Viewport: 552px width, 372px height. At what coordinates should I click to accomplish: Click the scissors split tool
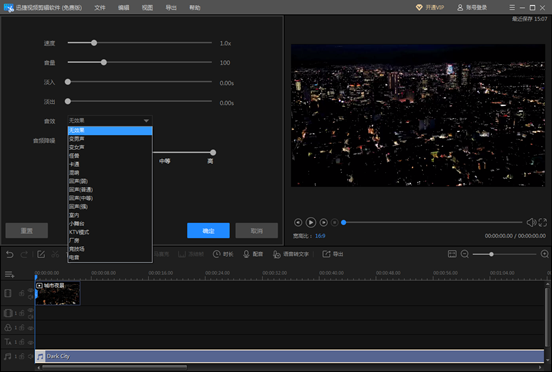pos(55,254)
